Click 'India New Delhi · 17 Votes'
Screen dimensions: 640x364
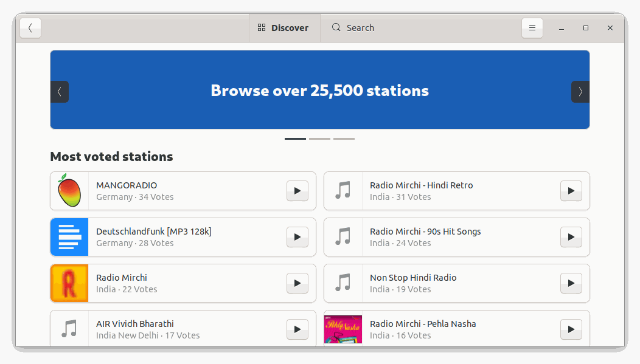coord(148,335)
